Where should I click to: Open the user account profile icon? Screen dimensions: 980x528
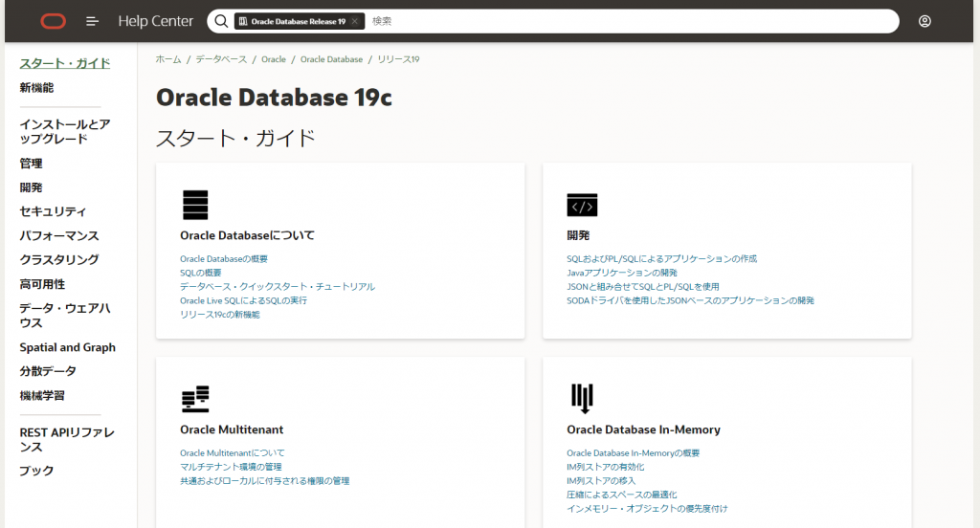click(924, 21)
